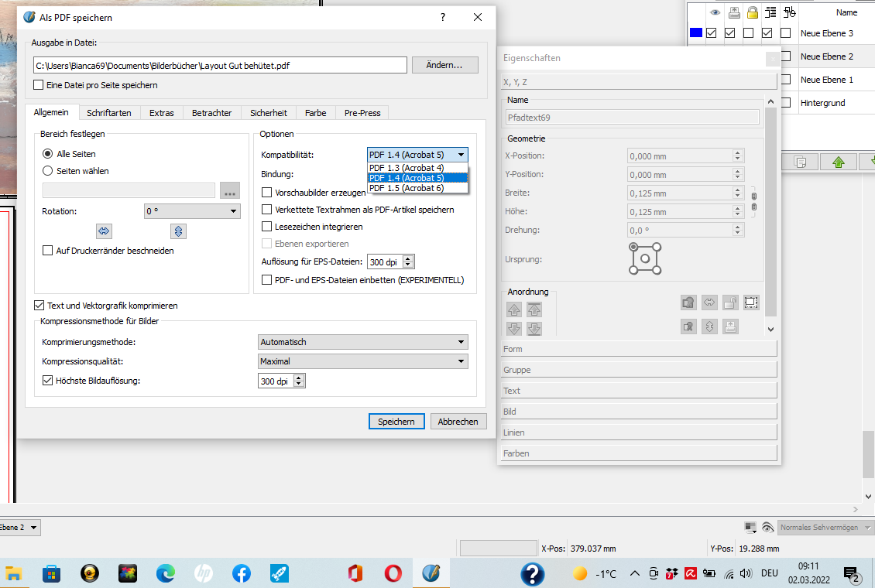Click the lock column icon in layers header
This screenshot has width=875, height=588.
pyautogui.click(x=751, y=12)
